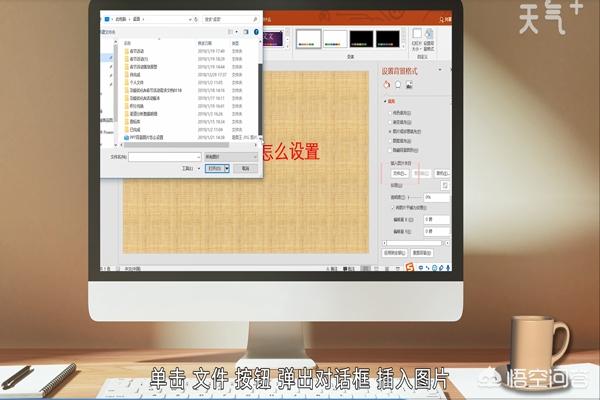
Task: Click the view mode icon in the file dialog
Action: [x=230, y=32]
